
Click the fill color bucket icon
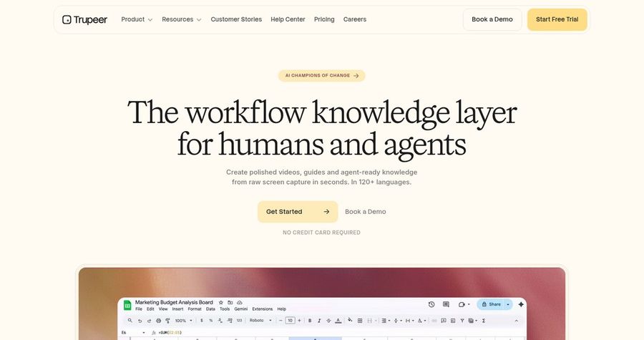(350, 320)
